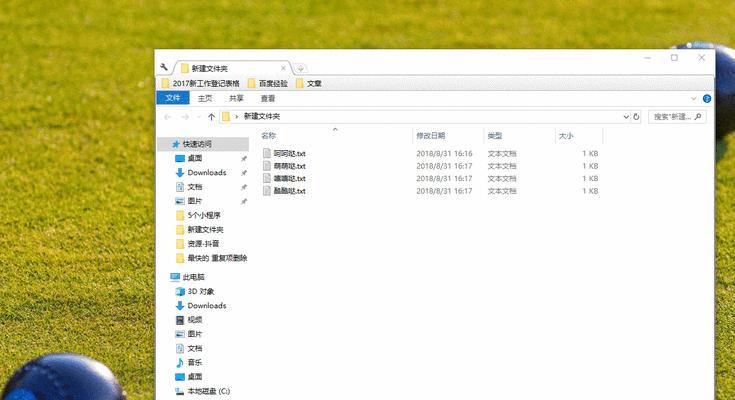Refresh the current folder
Viewport: 735px width, 400px height.
point(636,117)
